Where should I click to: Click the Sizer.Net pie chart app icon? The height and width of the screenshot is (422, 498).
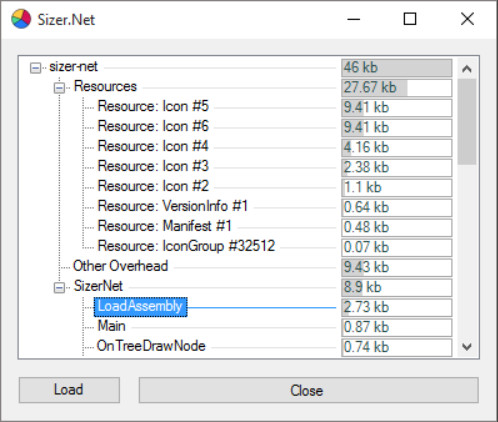[21, 19]
